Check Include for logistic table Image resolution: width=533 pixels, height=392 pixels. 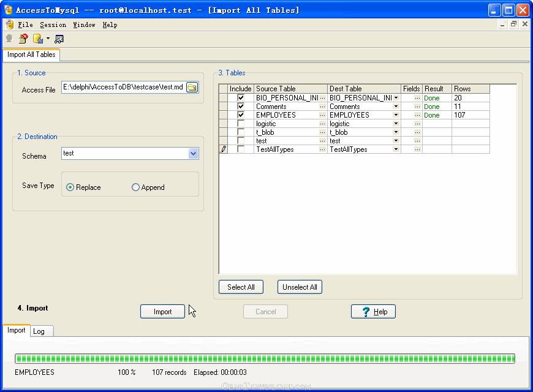(241, 123)
